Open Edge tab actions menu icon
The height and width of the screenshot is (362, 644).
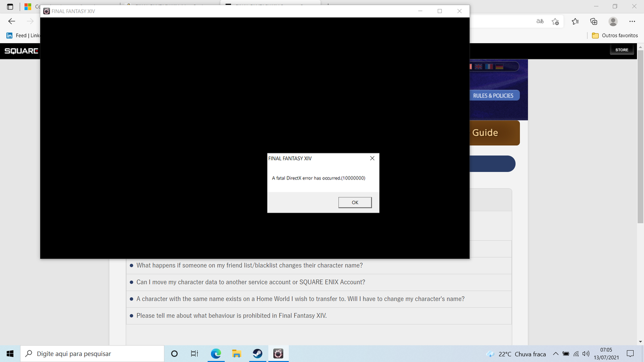click(x=10, y=7)
